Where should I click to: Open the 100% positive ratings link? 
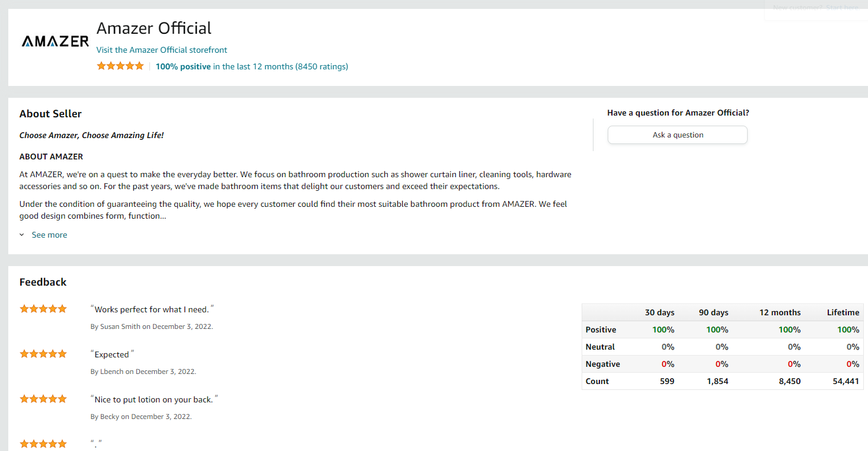252,66
